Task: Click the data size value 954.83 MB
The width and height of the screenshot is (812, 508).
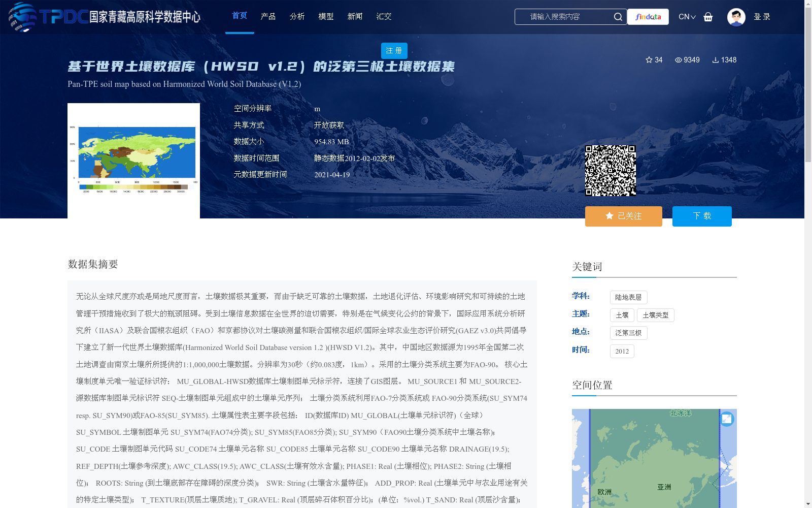Action: pyautogui.click(x=331, y=142)
